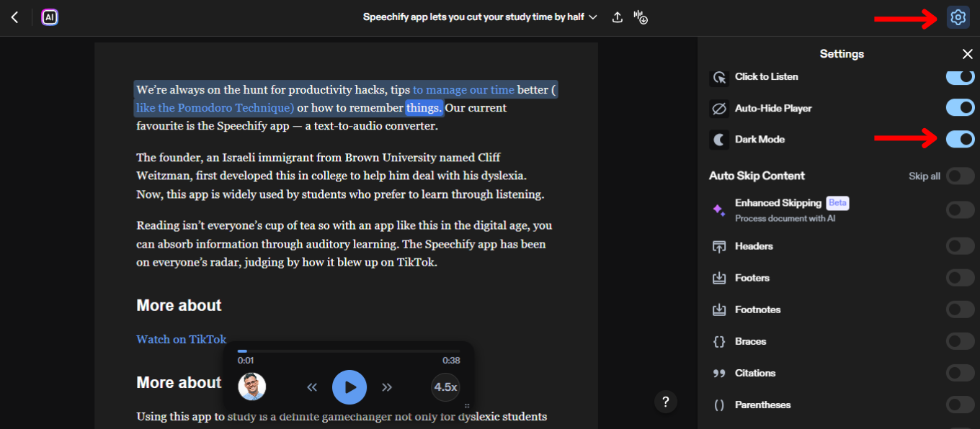
Task: Open the document title dropdown chevron
Action: pyautogui.click(x=593, y=17)
